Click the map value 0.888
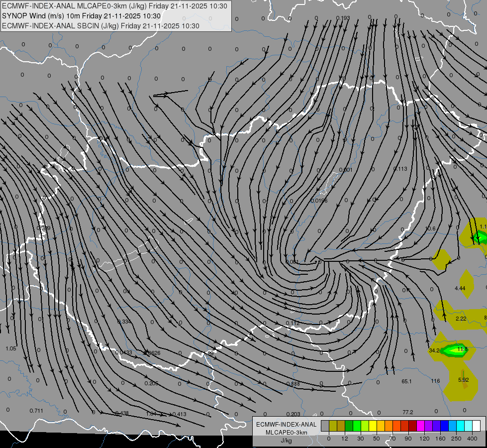 pos(293,384)
